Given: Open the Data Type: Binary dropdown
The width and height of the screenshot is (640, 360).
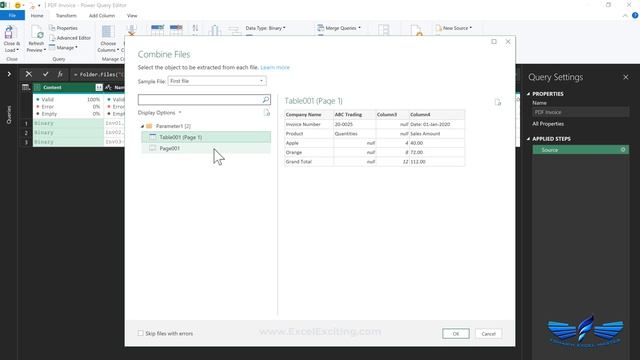Looking at the screenshot, I should [265, 28].
